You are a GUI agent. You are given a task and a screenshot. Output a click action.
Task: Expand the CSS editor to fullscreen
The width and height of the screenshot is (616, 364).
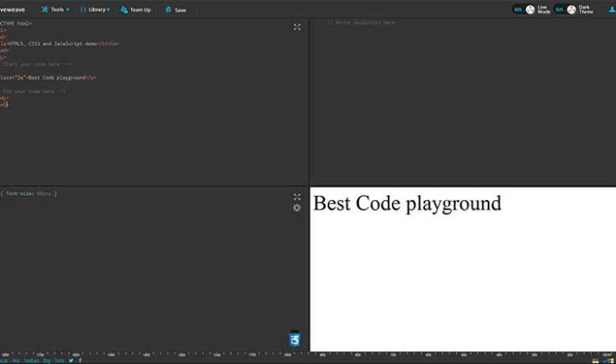(x=297, y=197)
